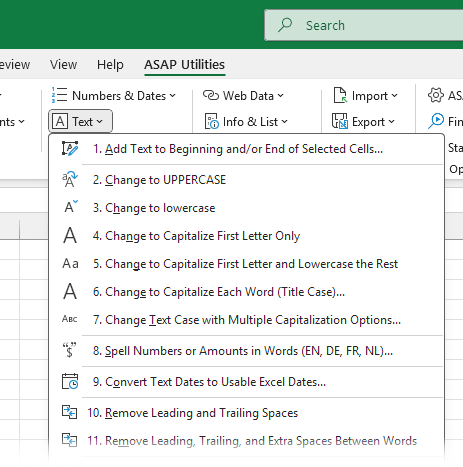Screen dimensions: 463x467
Task: Choose Add Text to Beginning and/or End menu entry
Action: pyautogui.click(x=247, y=149)
